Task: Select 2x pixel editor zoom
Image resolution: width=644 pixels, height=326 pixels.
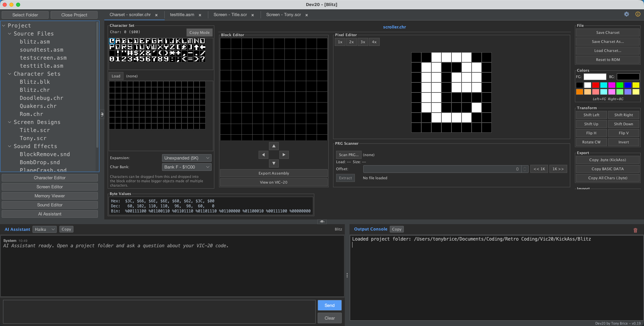Action: click(x=351, y=42)
